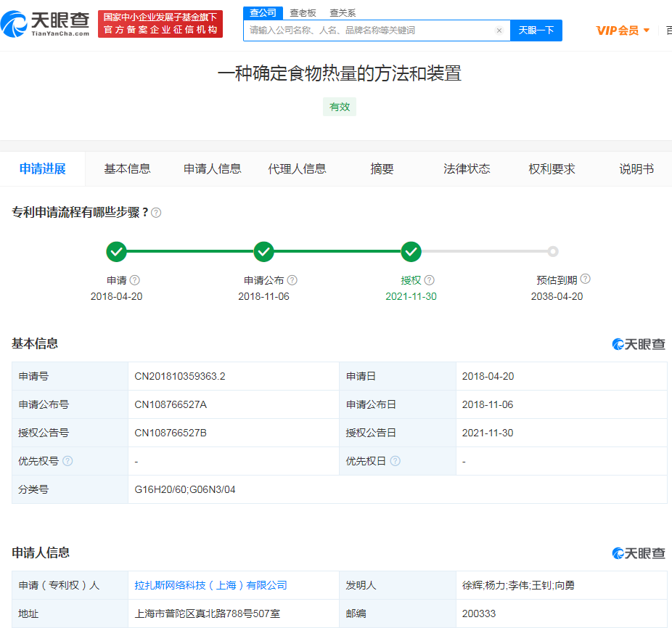Click help icon next to 申请 step
The image size is (672, 628).
pyautogui.click(x=134, y=280)
